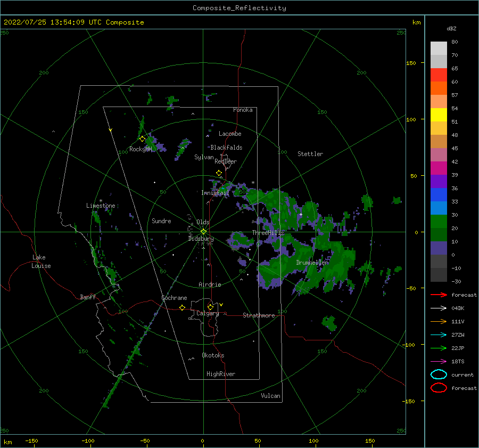The image size is (479, 448).
Task: Select the Drumheller label on map
Action: point(312,263)
